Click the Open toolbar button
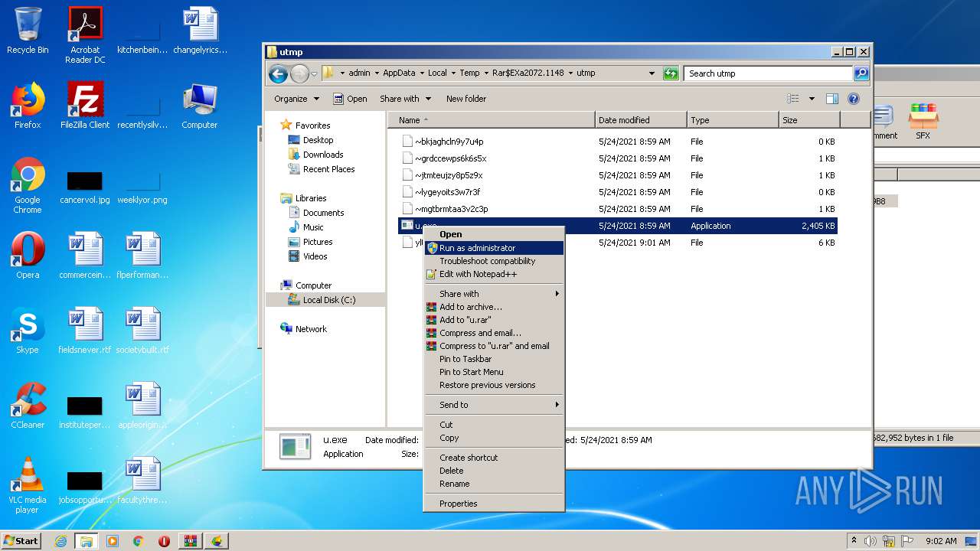The width and height of the screenshot is (980, 551). [350, 99]
